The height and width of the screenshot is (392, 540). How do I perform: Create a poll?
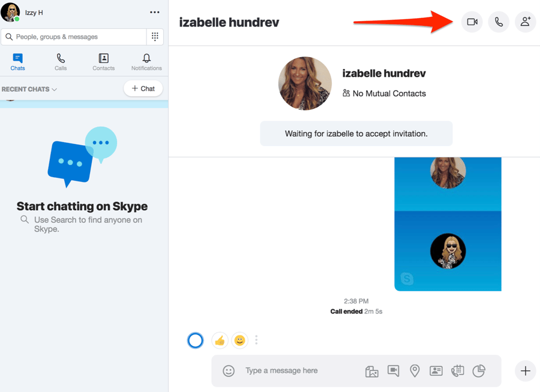479,371
